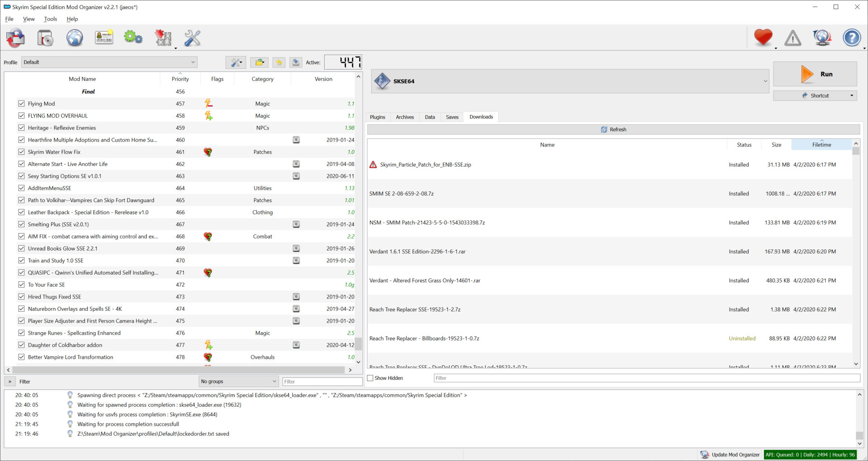Select Reach Tree Replacer Billboards download row
The image size is (868, 461).
pos(609,338)
